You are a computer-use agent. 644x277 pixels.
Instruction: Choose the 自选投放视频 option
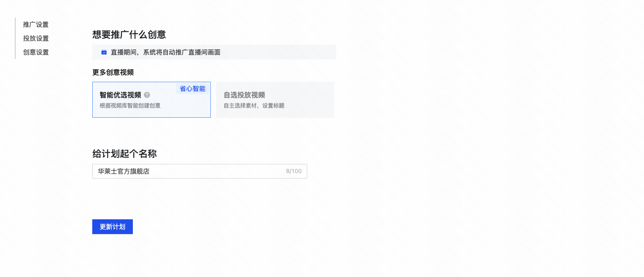coord(275,100)
